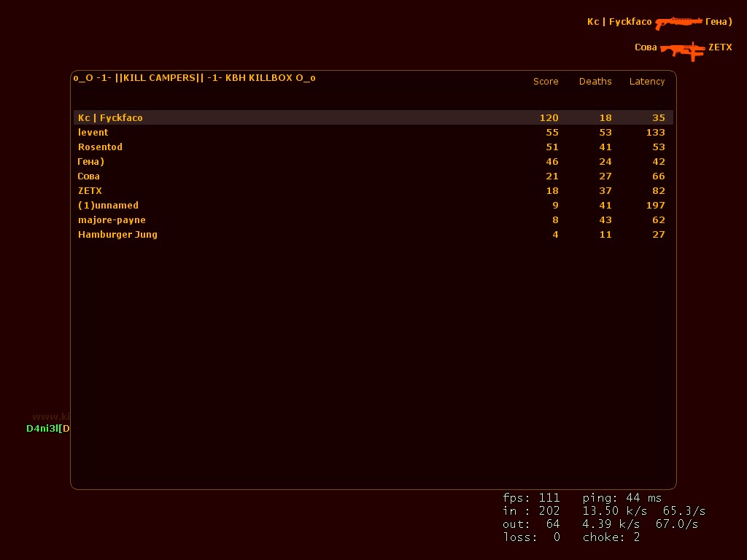This screenshot has width=747, height=560.
Task: Click player Гена) in the kill feed
Action: coord(718,22)
